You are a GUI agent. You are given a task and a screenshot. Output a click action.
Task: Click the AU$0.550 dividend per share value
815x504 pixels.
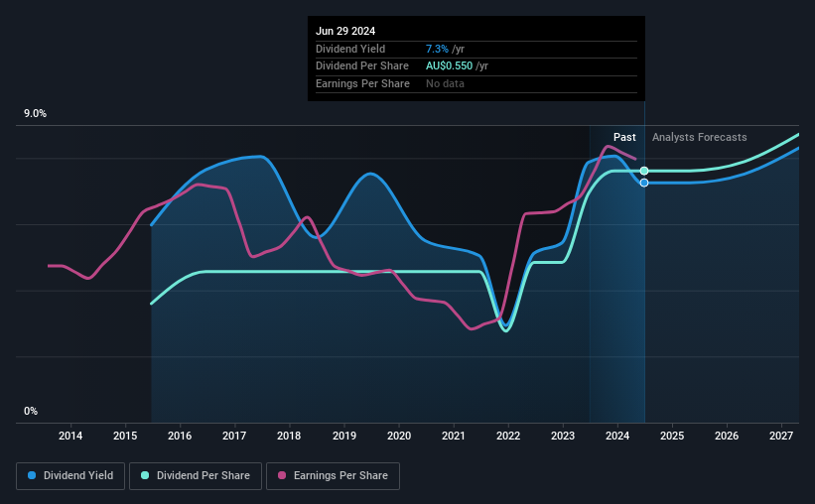pyautogui.click(x=449, y=66)
